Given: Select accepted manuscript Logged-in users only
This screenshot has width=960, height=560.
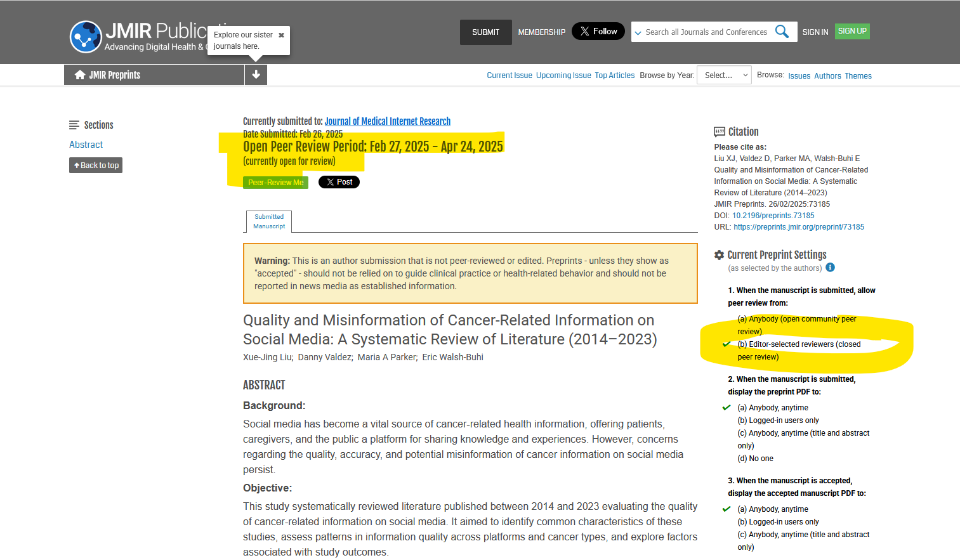Looking at the screenshot, I should (x=778, y=522).
